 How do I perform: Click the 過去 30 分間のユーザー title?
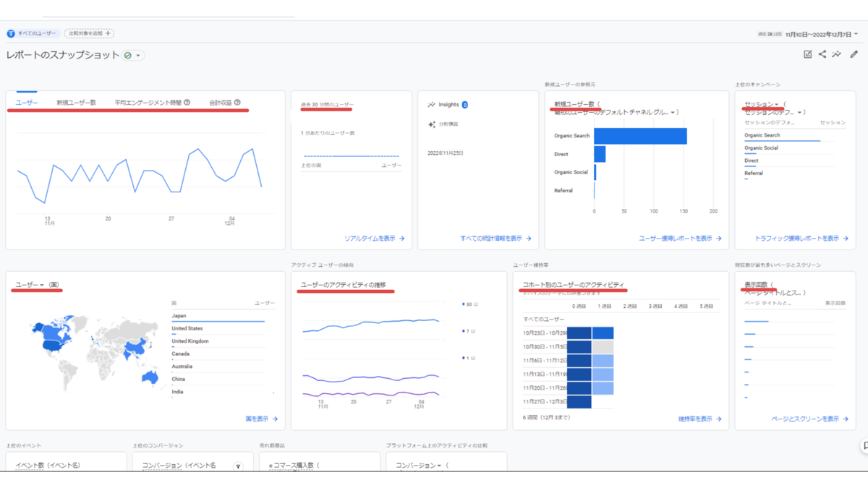click(326, 106)
